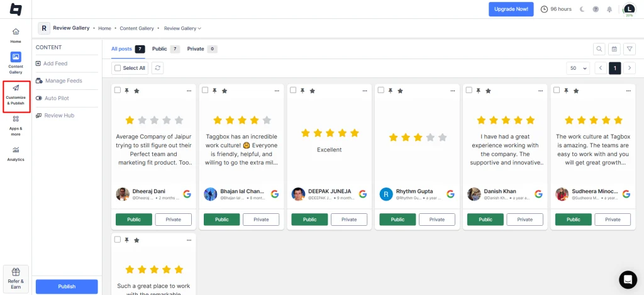Open more options on Bhajan lal card
Screen dimensions: 644x295
click(x=277, y=91)
